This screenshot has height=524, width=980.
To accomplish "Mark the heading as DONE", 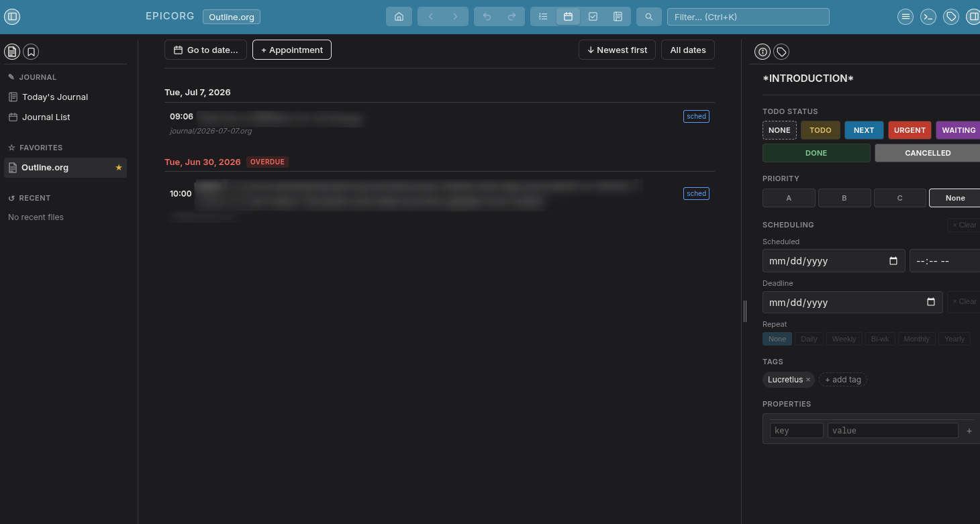I will coord(816,153).
